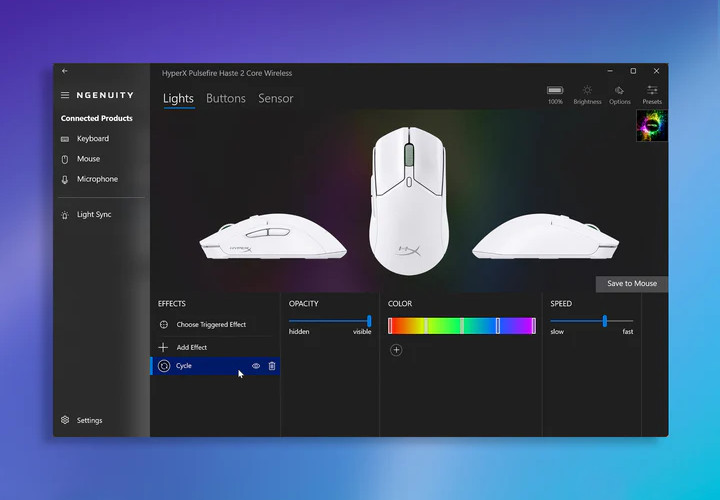Click the EFFECTS heading
The width and height of the screenshot is (720, 500).
(x=172, y=303)
